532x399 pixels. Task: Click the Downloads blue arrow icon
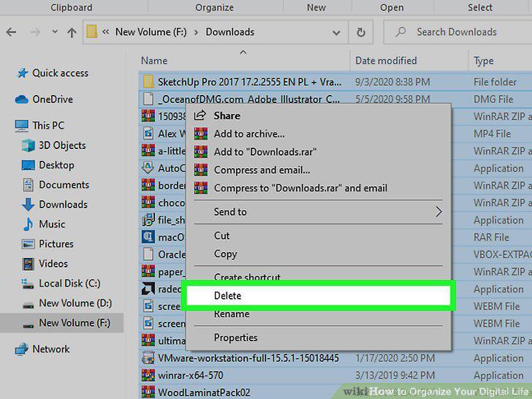pyautogui.click(x=28, y=205)
